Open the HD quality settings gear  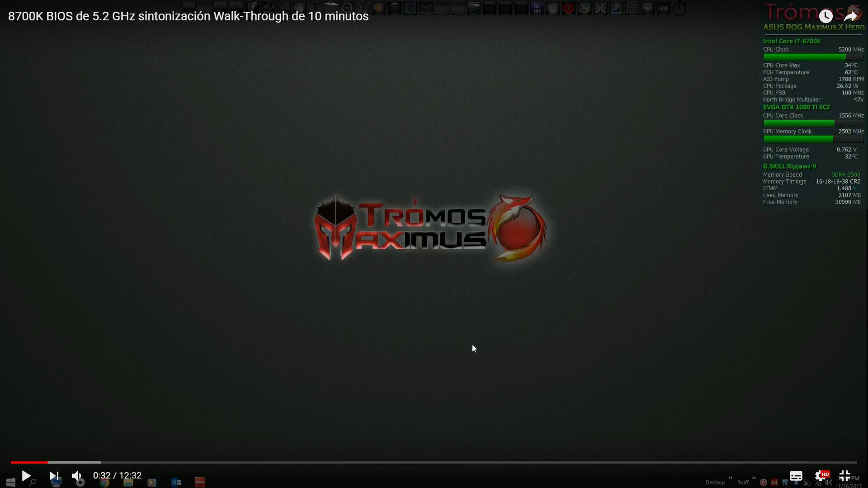tap(821, 476)
